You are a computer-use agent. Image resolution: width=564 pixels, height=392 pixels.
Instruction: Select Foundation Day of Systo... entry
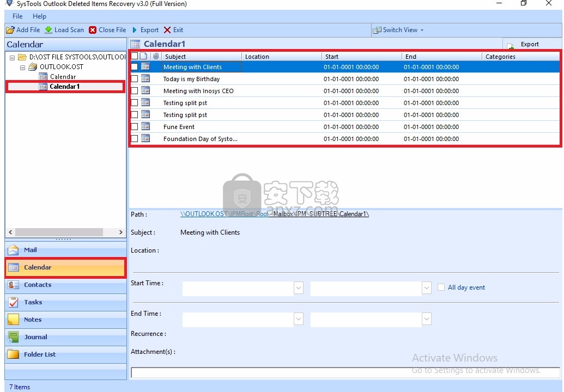(201, 139)
